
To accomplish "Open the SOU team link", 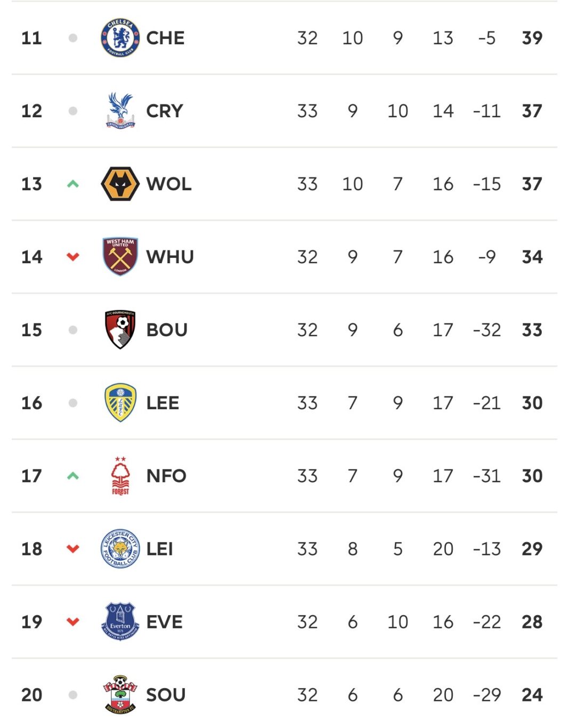I will pyautogui.click(x=166, y=695).
